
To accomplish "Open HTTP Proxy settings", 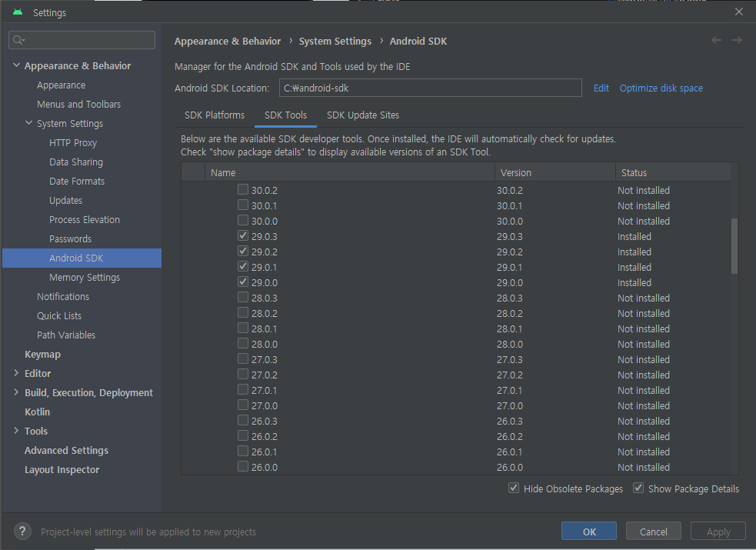I will [x=73, y=143].
